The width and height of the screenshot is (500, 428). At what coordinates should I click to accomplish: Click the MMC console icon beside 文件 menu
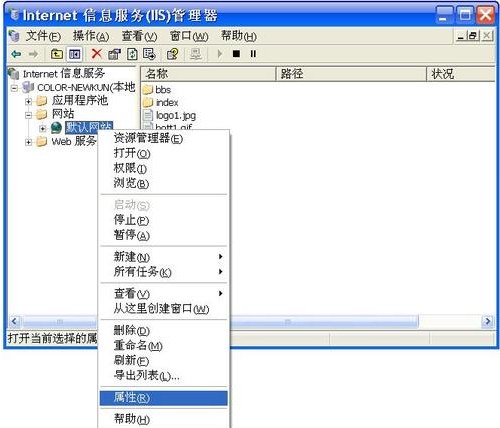click(x=14, y=35)
